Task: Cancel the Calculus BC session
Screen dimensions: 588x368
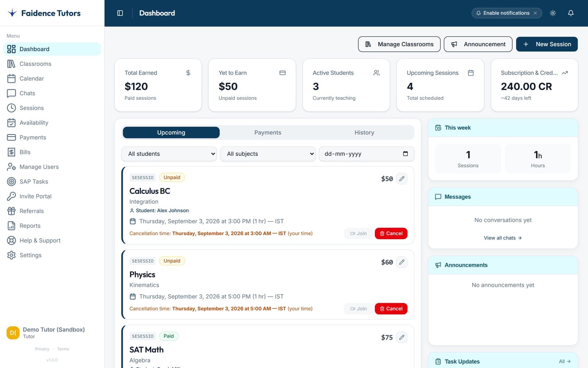Action: click(391, 233)
